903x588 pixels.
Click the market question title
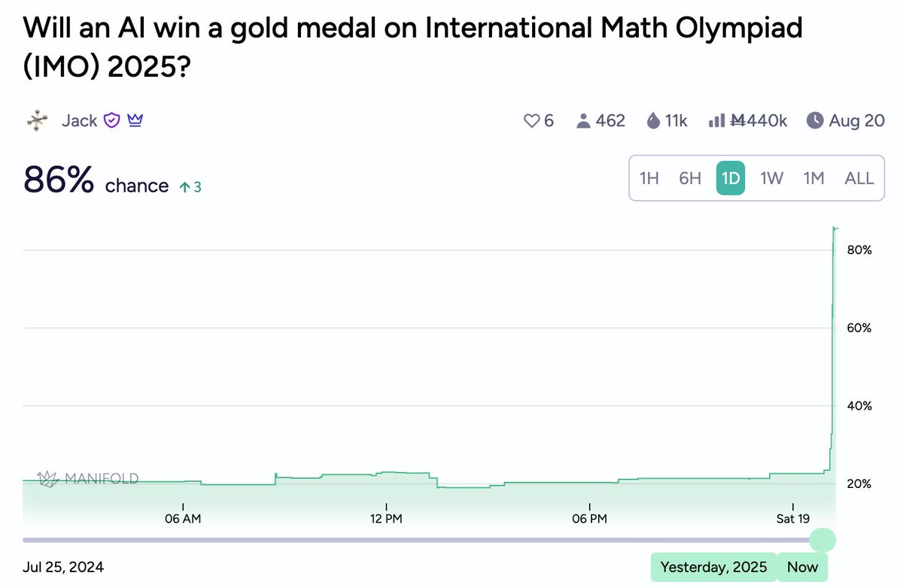click(413, 48)
